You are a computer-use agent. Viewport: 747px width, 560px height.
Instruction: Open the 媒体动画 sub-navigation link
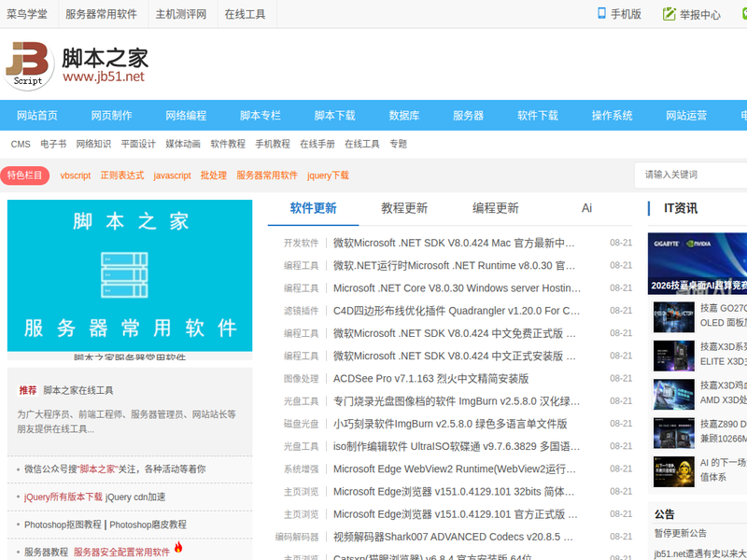tap(183, 144)
